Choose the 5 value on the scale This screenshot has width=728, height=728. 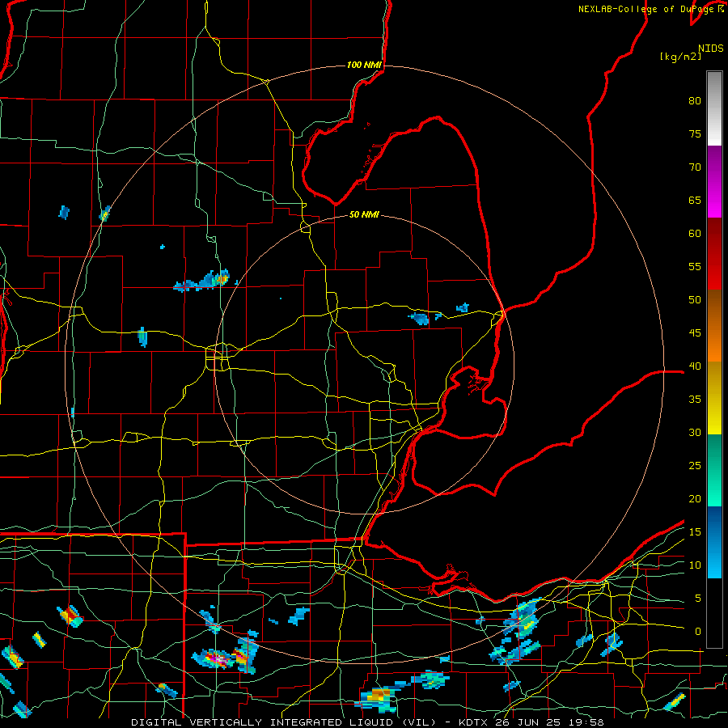[x=698, y=598]
